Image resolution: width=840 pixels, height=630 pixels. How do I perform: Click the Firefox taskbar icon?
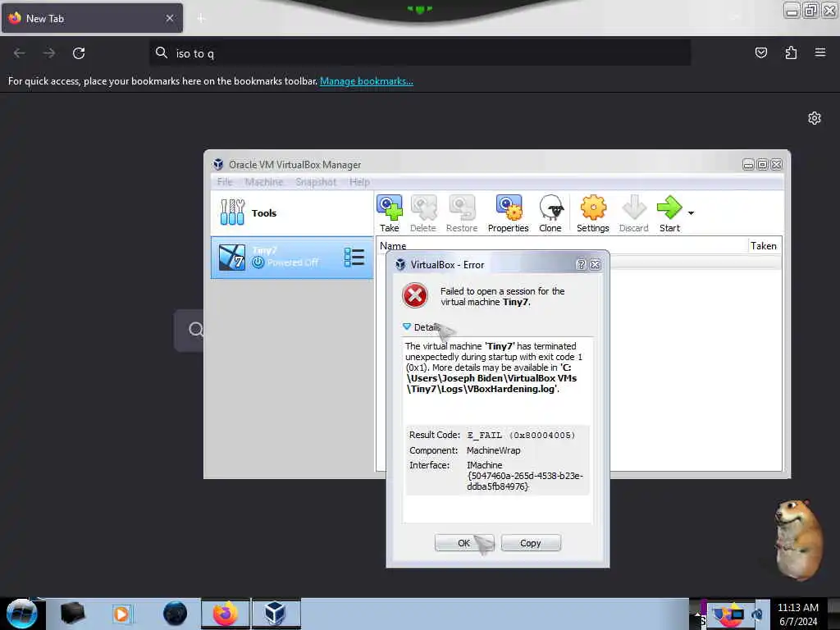tap(226, 614)
